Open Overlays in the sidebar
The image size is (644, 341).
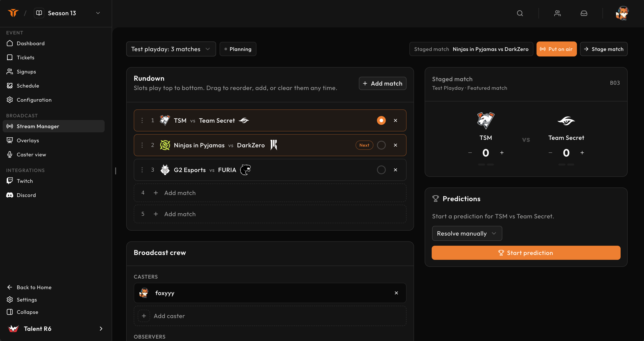pyautogui.click(x=53, y=141)
